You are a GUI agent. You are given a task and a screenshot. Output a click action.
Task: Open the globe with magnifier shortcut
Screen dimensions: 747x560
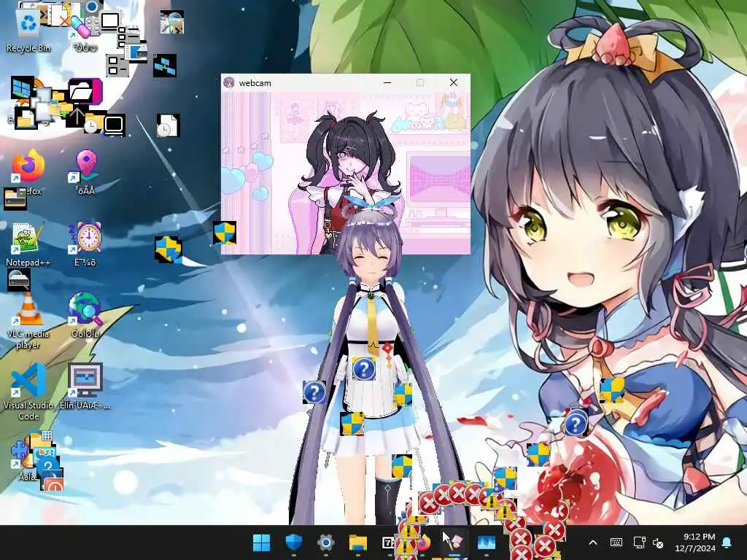point(85,315)
